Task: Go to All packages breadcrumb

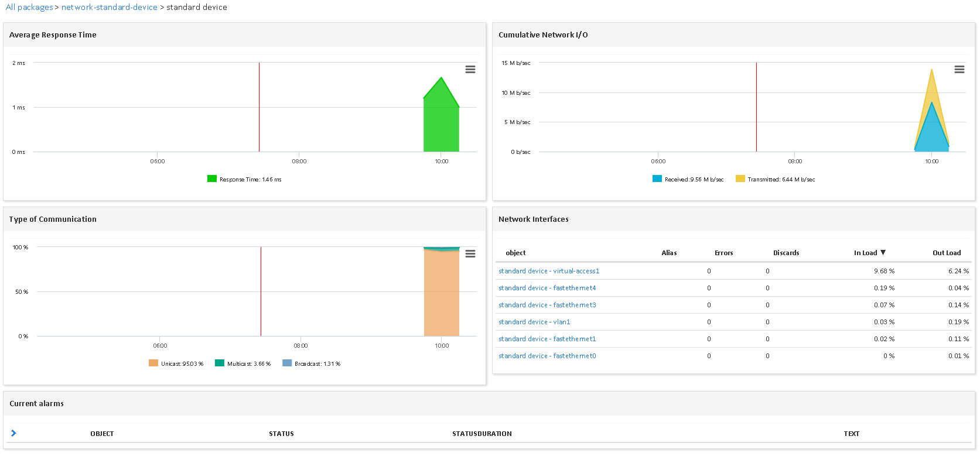Action: [x=29, y=7]
